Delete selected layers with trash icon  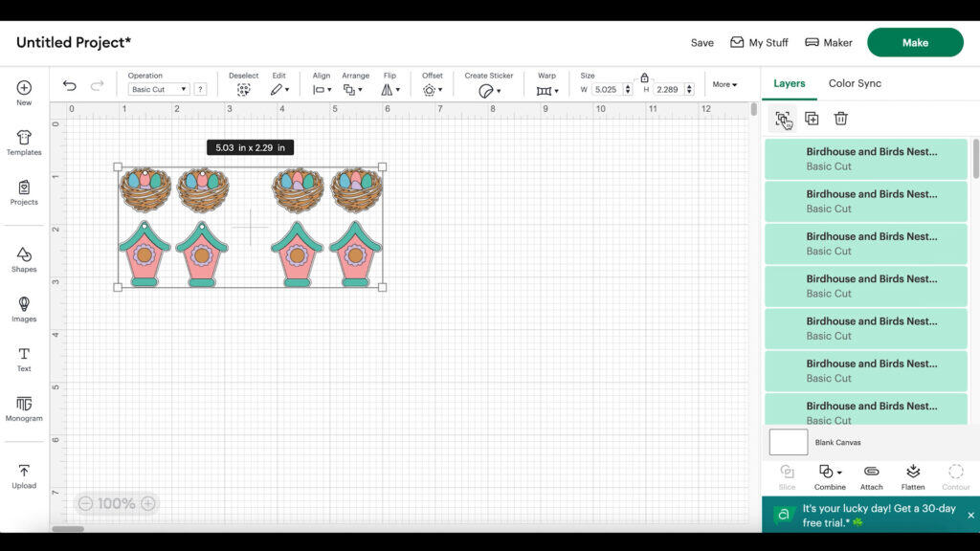[x=840, y=119]
